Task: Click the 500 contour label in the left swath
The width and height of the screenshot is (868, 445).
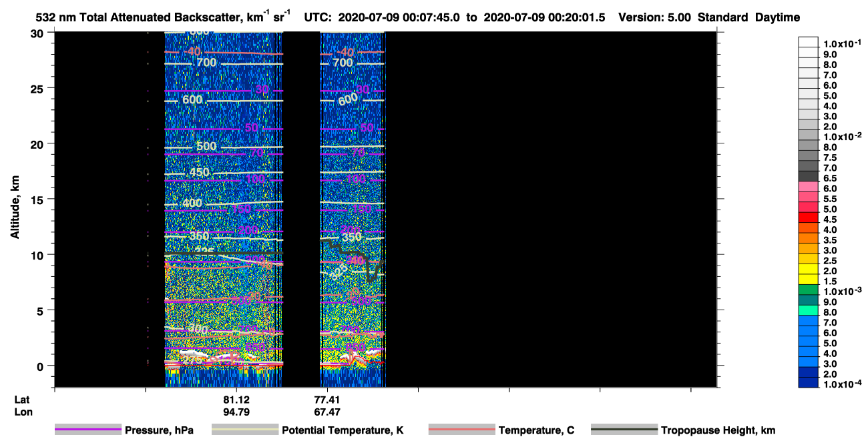Action: [x=206, y=146]
